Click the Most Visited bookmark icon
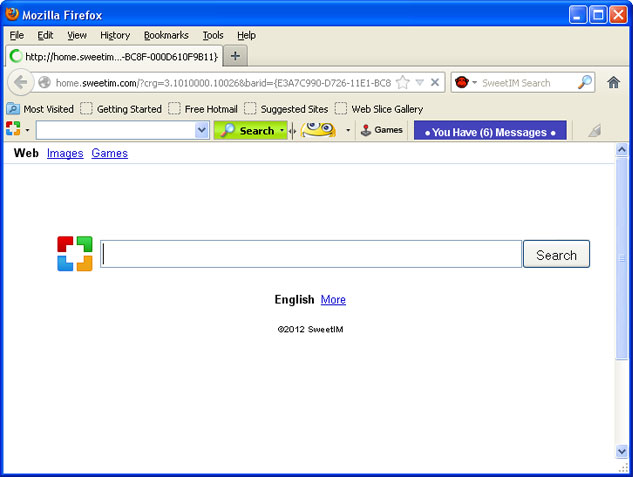 click(13, 109)
